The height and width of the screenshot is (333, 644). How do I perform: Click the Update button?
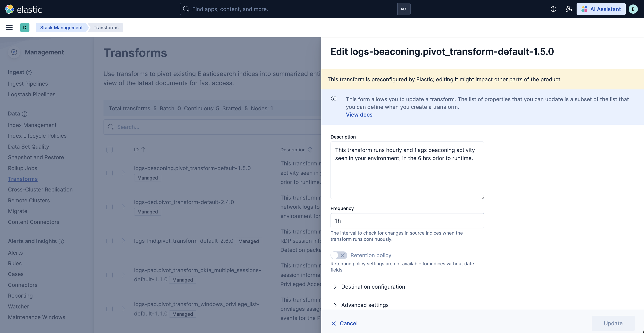[613, 323]
